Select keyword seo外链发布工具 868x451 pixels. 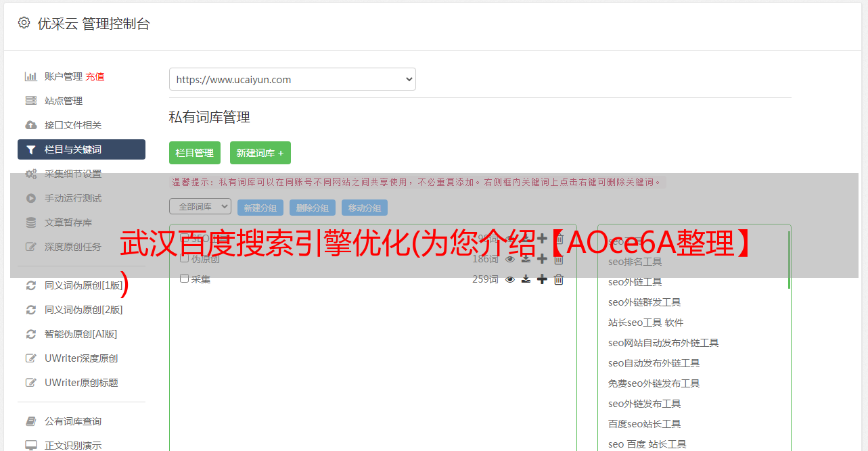click(x=645, y=404)
